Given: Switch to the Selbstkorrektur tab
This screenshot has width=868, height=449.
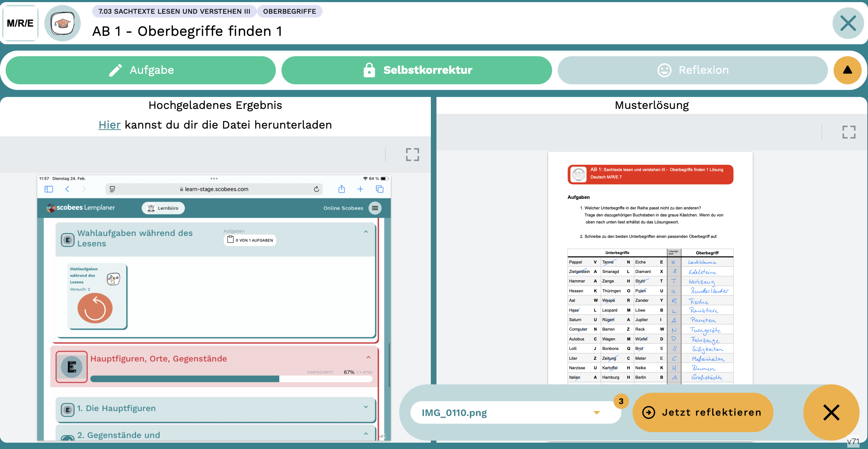Looking at the screenshot, I should 416,70.
